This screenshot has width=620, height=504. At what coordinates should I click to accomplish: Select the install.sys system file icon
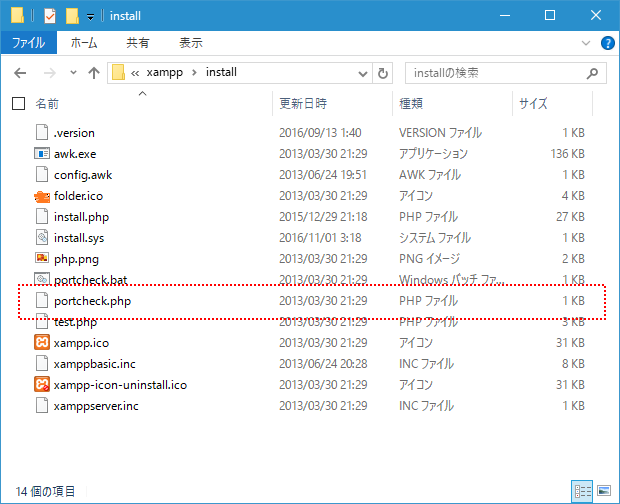(x=42, y=238)
